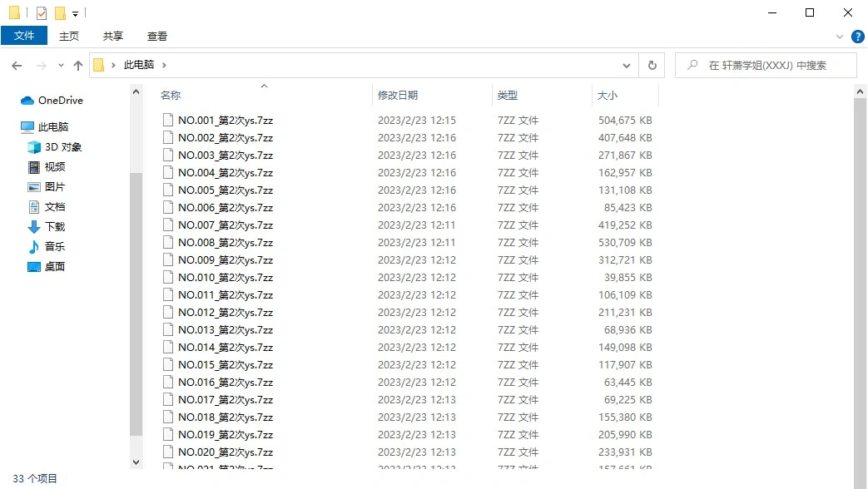The height and width of the screenshot is (489, 868).
Task: Select file NO.008_第2次ys.7zz
Action: click(226, 243)
